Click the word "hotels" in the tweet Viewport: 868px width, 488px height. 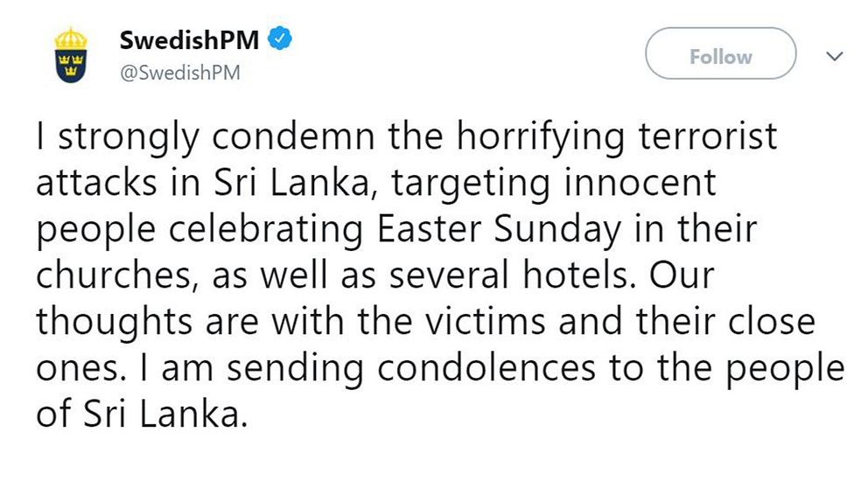pyautogui.click(x=570, y=277)
